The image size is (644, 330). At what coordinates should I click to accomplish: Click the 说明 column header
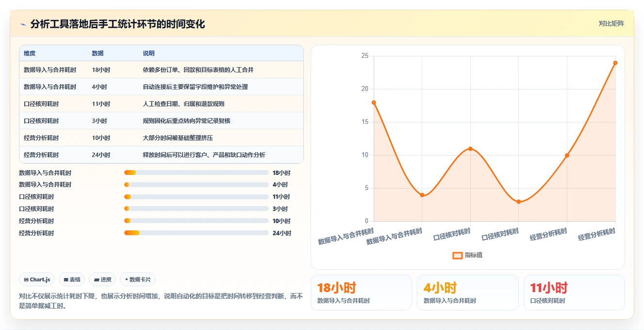coord(149,53)
